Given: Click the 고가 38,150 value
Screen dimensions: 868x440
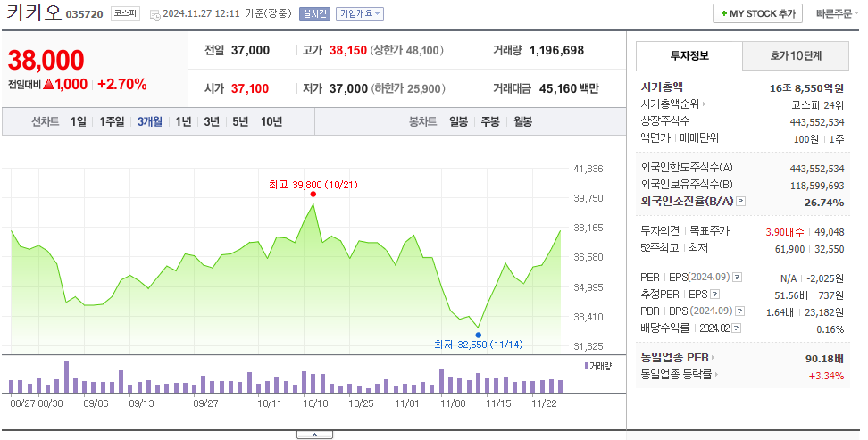Looking at the screenshot, I should (348, 50).
